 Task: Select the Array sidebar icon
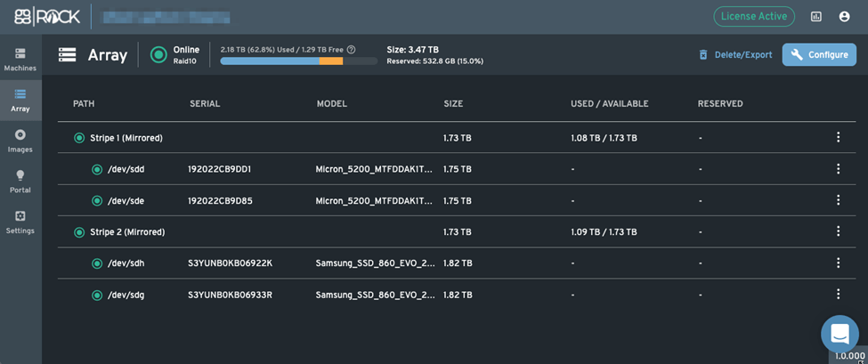20,100
